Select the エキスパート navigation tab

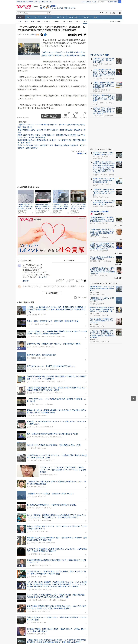click(48, 17)
